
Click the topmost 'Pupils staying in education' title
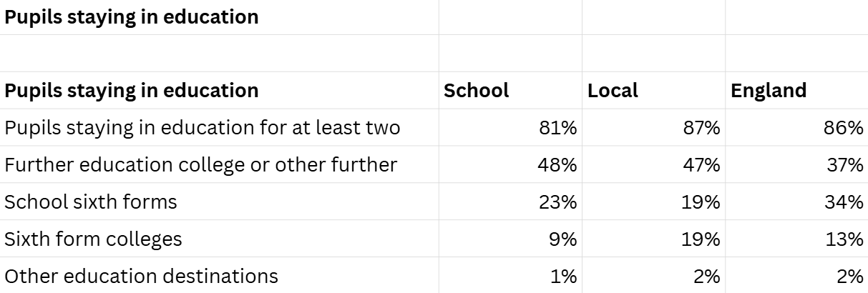pos(132,17)
